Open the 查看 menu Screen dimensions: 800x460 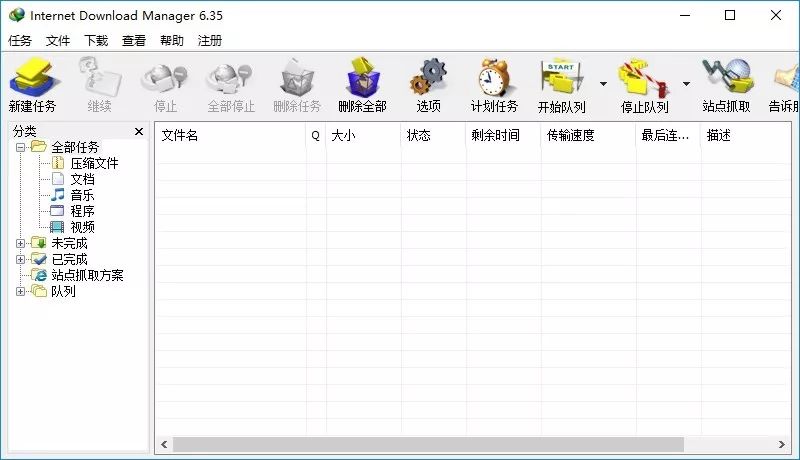[x=134, y=40]
